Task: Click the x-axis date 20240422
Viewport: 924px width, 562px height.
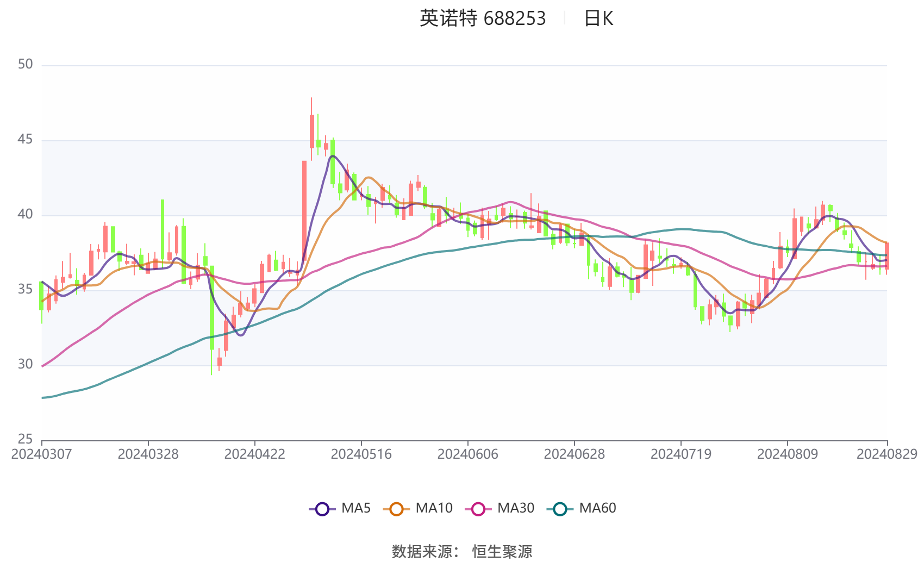Action: 254,454
